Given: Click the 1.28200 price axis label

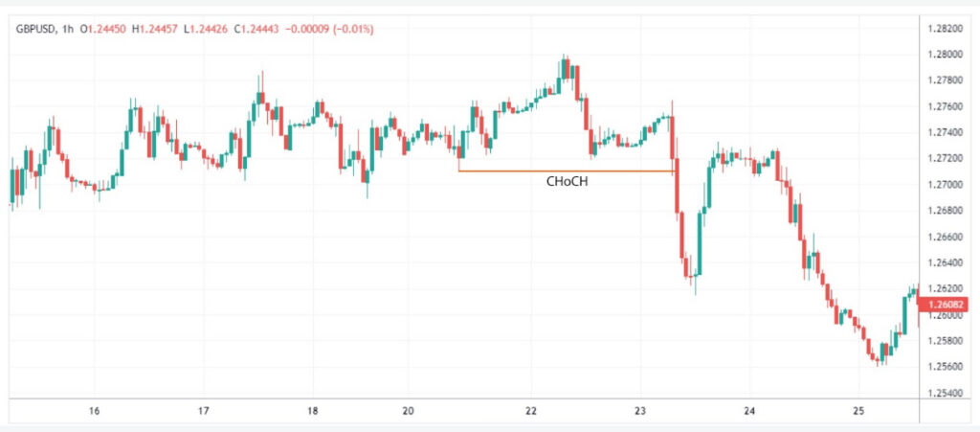Looking at the screenshot, I should pos(945,28).
